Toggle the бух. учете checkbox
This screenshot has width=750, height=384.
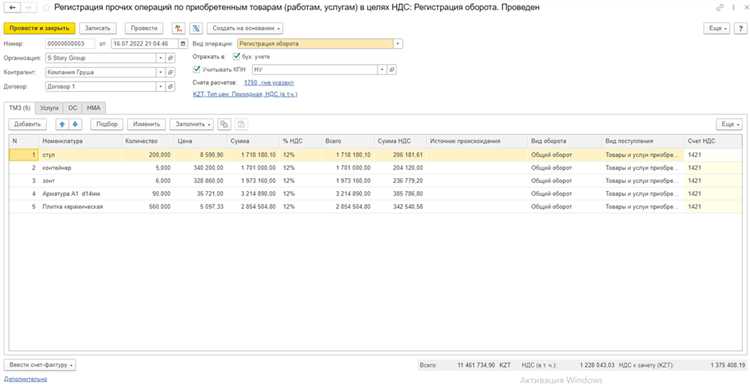(236, 56)
